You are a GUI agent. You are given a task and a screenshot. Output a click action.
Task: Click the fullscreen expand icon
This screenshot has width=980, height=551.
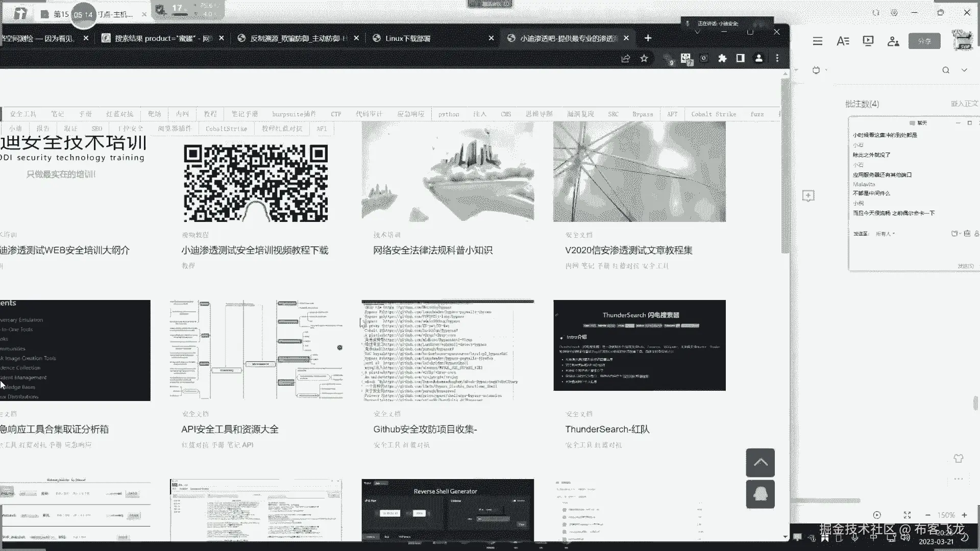coord(907,515)
